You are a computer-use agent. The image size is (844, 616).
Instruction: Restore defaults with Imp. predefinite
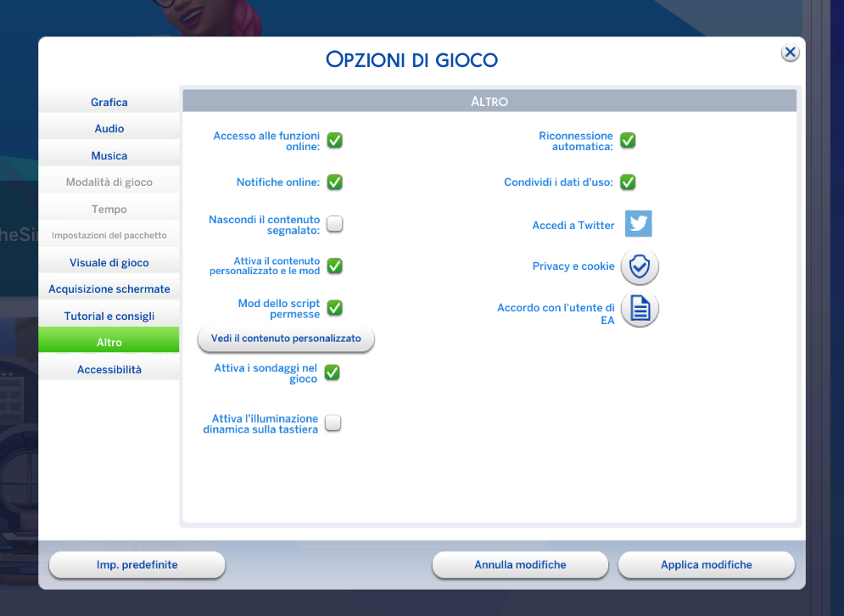coord(137,565)
